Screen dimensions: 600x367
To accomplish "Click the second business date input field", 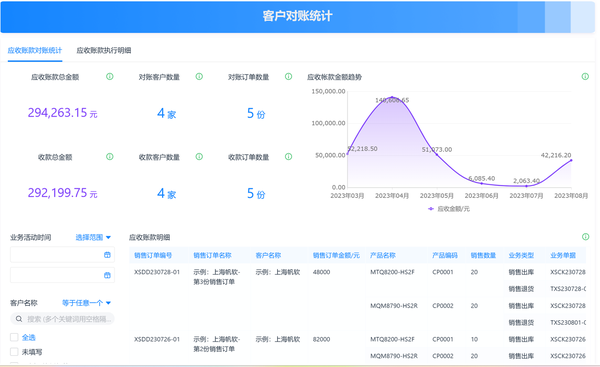I will tap(62, 275).
